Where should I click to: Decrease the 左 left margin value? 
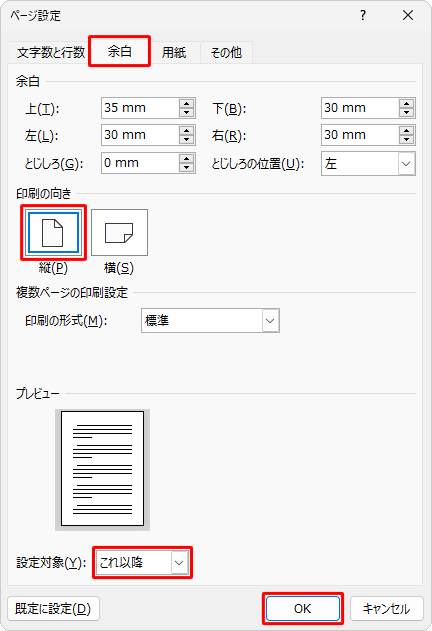tap(186, 139)
